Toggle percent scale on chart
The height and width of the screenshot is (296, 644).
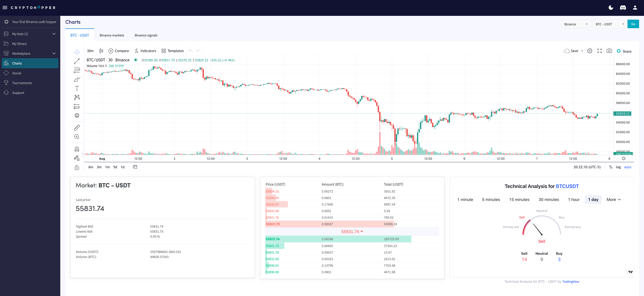(x=611, y=167)
